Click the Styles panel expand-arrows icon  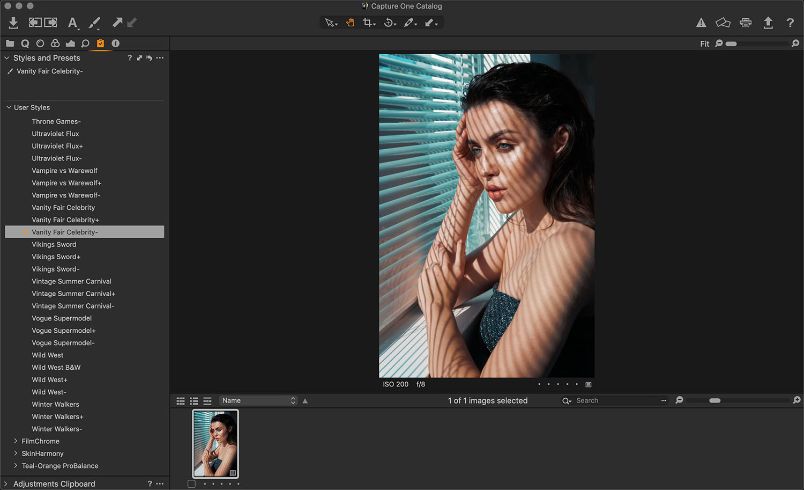point(139,58)
